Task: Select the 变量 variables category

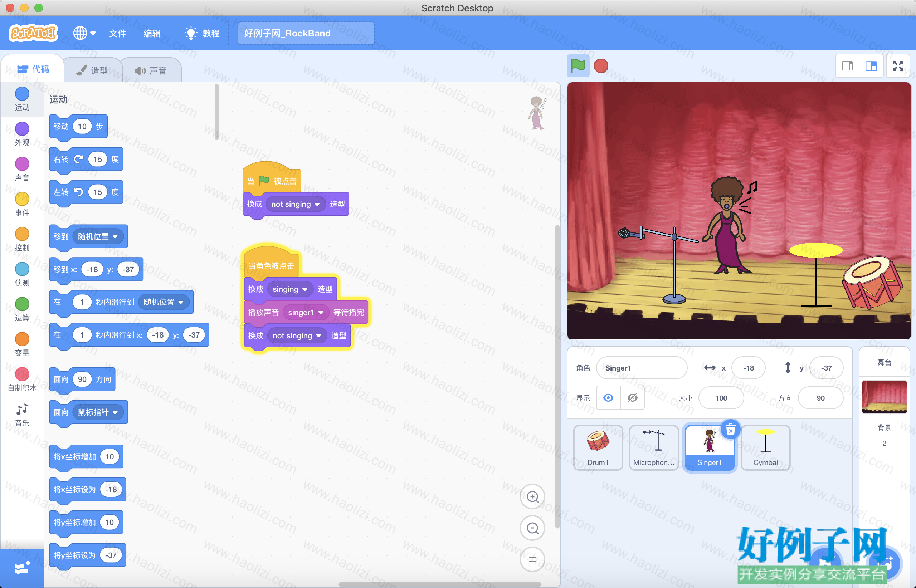Action: tap(22, 345)
